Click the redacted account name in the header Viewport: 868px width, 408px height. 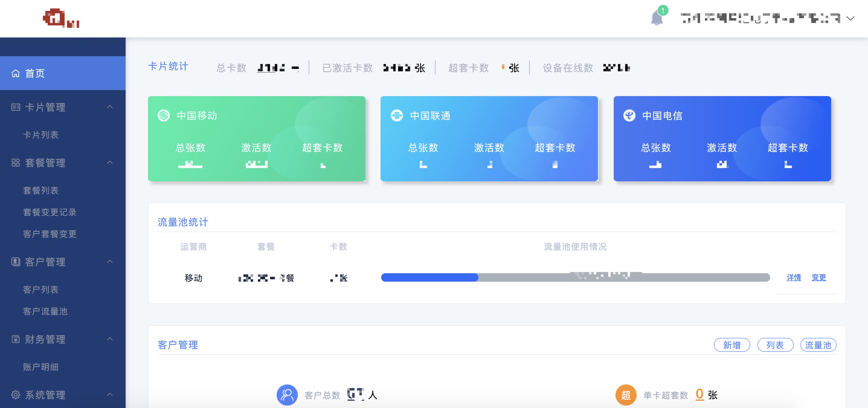coord(760,18)
